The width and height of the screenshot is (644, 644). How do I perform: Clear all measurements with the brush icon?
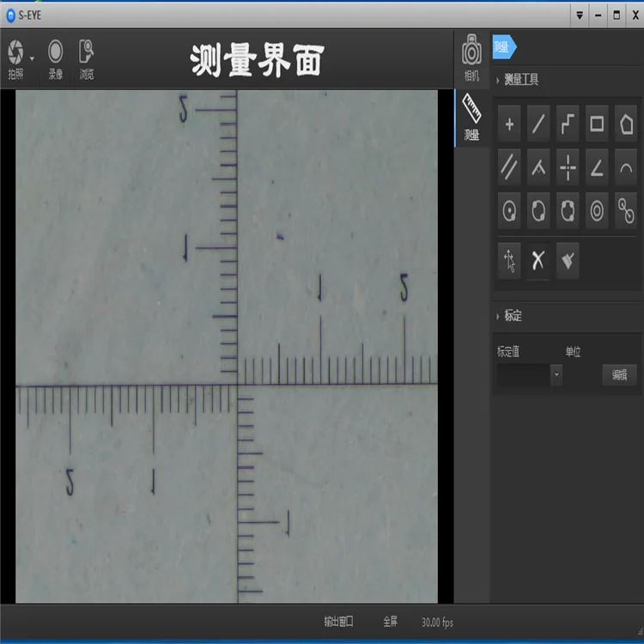(x=568, y=261)
